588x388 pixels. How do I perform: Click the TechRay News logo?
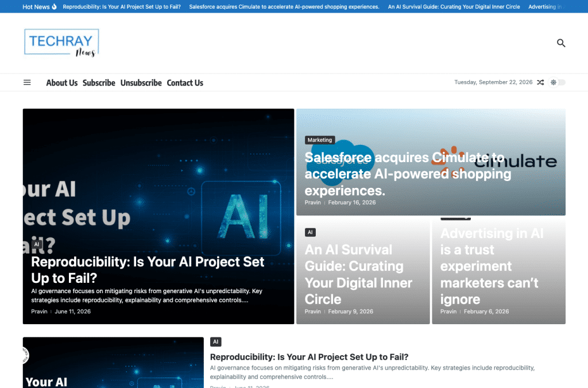pos(61,43)
